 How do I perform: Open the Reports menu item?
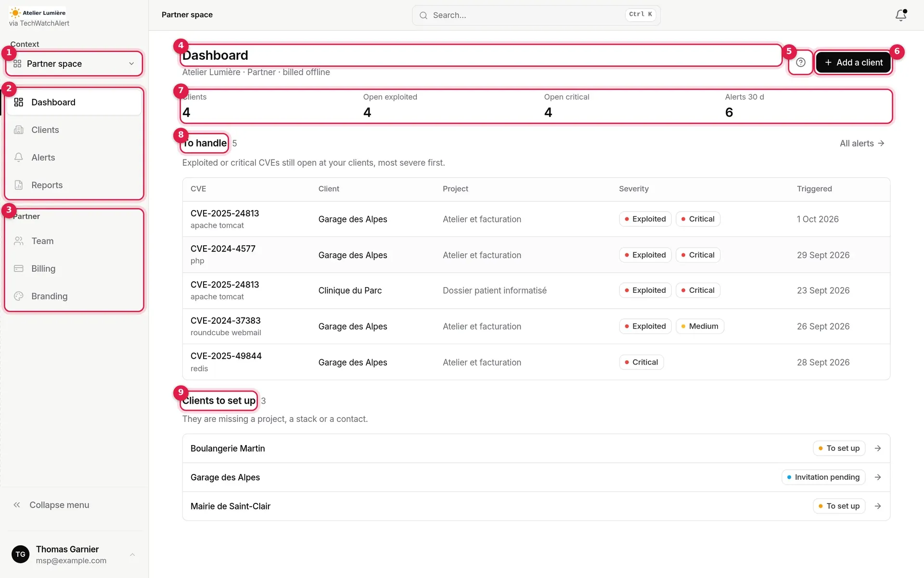(x=74, y=185)
